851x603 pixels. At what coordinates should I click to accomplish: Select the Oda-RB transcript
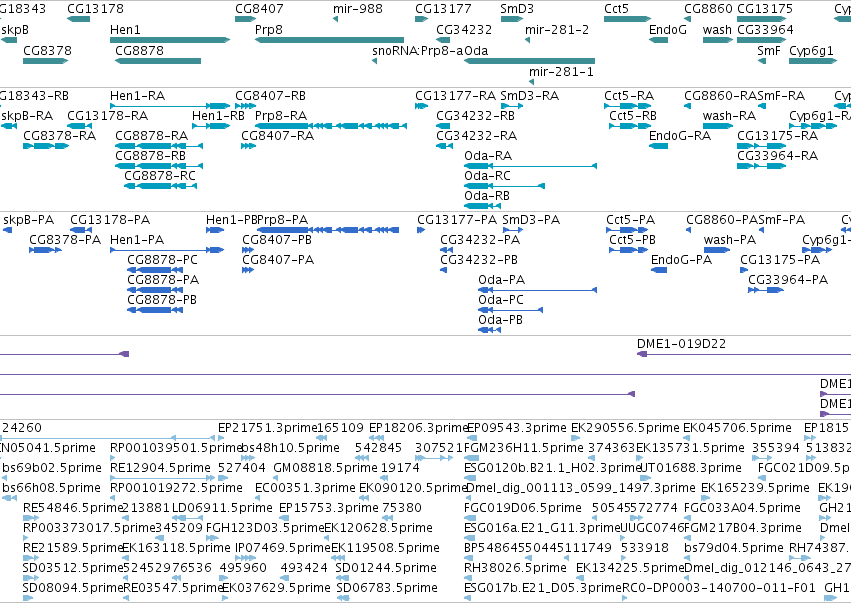point(482,206)
